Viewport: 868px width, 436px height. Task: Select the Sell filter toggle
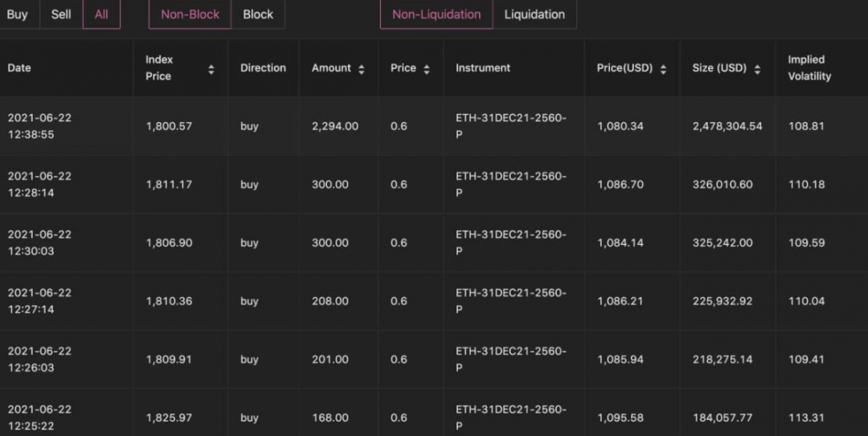pyautogui.click(x=61, y=14)
